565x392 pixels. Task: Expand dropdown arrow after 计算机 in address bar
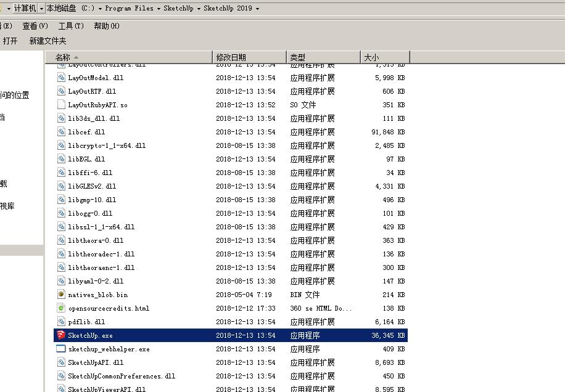coord(41,8)
